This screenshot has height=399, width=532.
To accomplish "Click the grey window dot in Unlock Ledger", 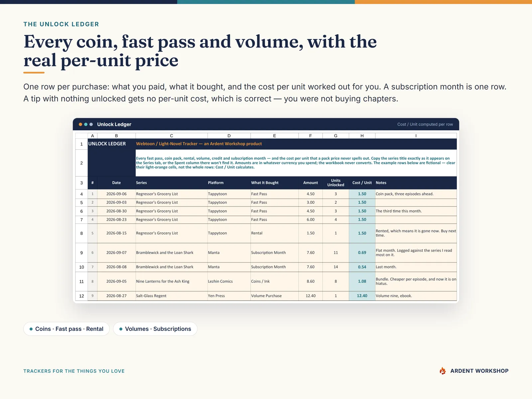I will pos(91,124).
